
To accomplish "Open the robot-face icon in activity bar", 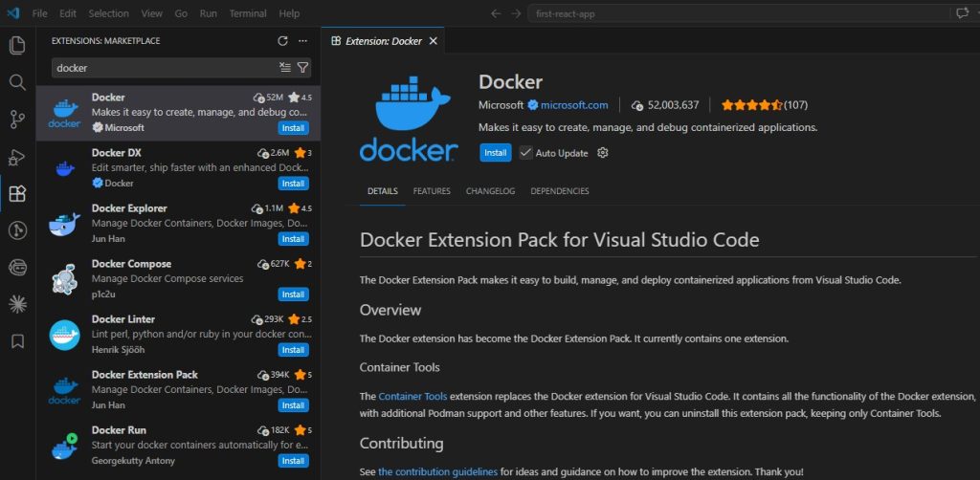I will 17,267.
